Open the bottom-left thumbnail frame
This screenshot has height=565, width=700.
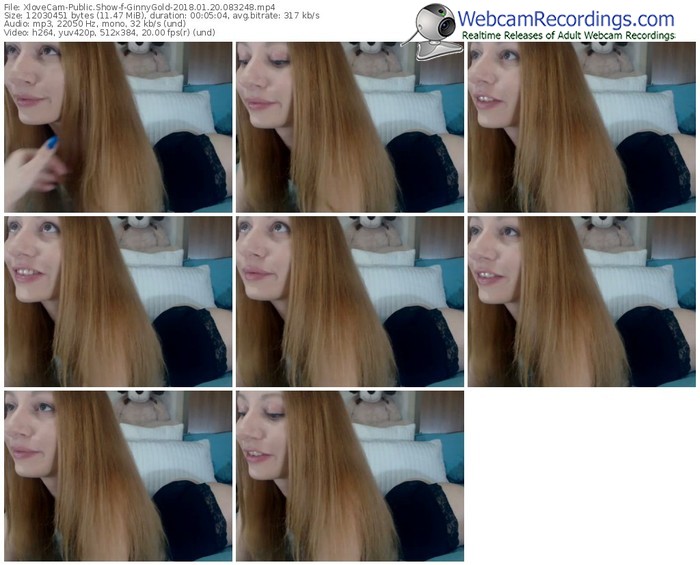tap(118, 475)
